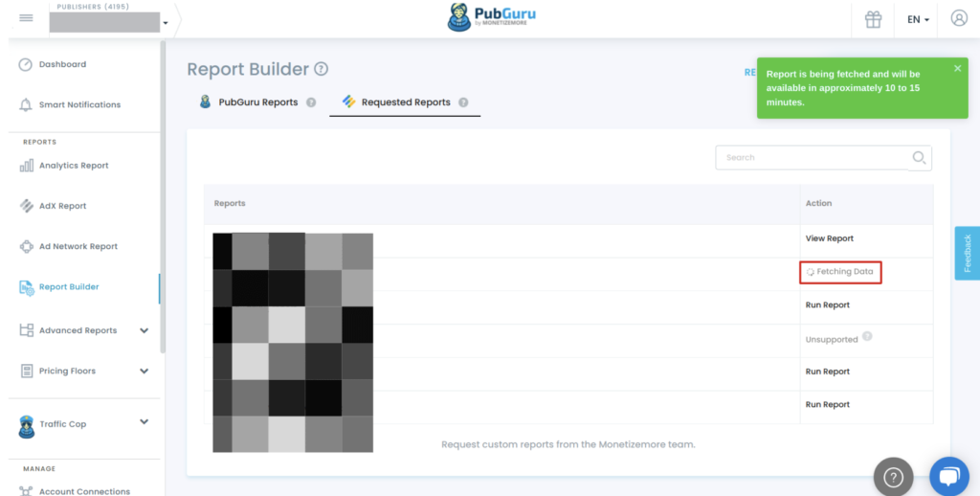Viewport: 980px width, 496px height.
Task: Click help icon next to Unsupported
Action: tap(867, 336)
